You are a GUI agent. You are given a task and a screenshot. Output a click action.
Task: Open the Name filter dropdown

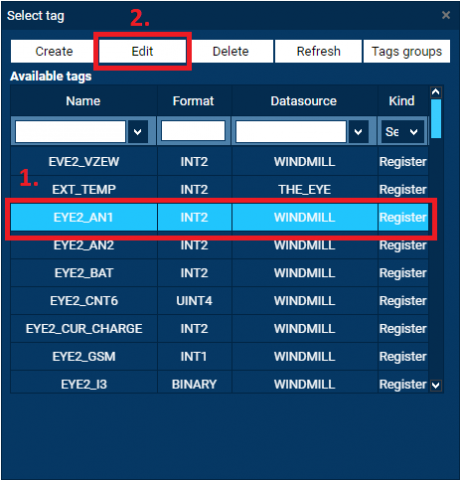[137, 132]
